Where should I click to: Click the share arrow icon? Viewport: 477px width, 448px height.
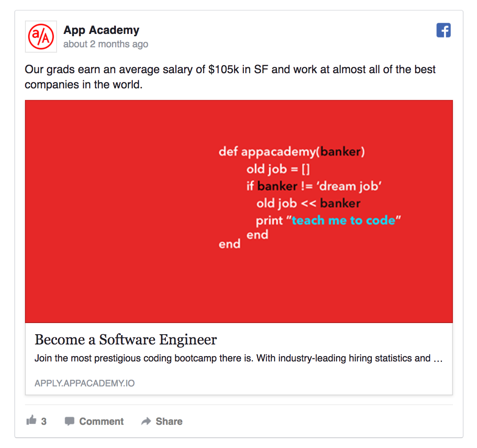point(146,421)
